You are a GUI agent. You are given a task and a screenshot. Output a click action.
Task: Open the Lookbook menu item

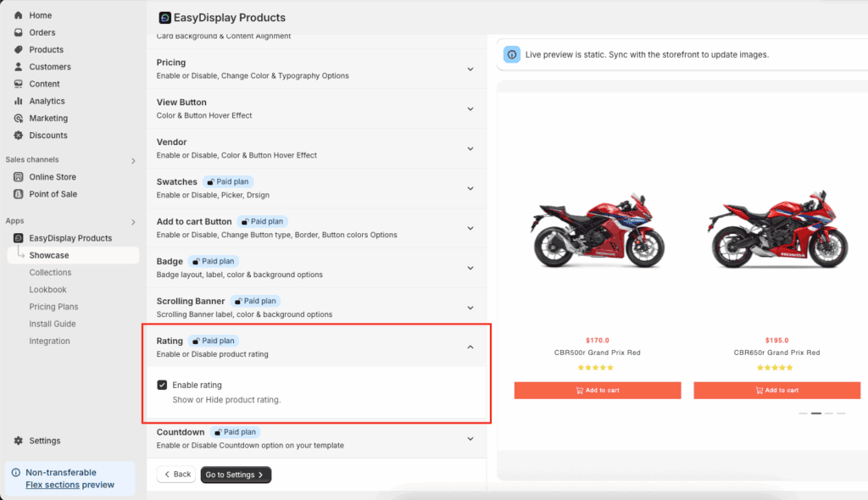[x=47, y=290]
